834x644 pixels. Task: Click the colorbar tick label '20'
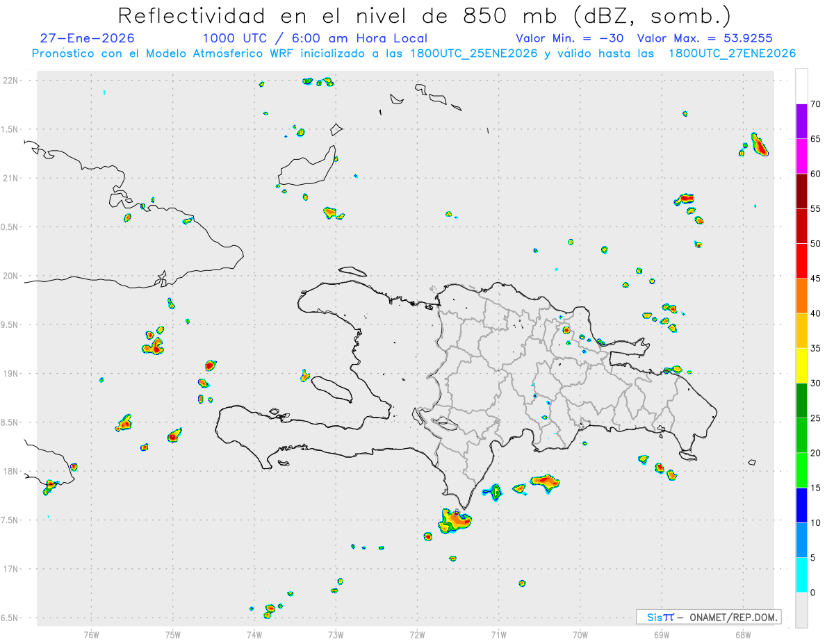(x=816, y=453)
